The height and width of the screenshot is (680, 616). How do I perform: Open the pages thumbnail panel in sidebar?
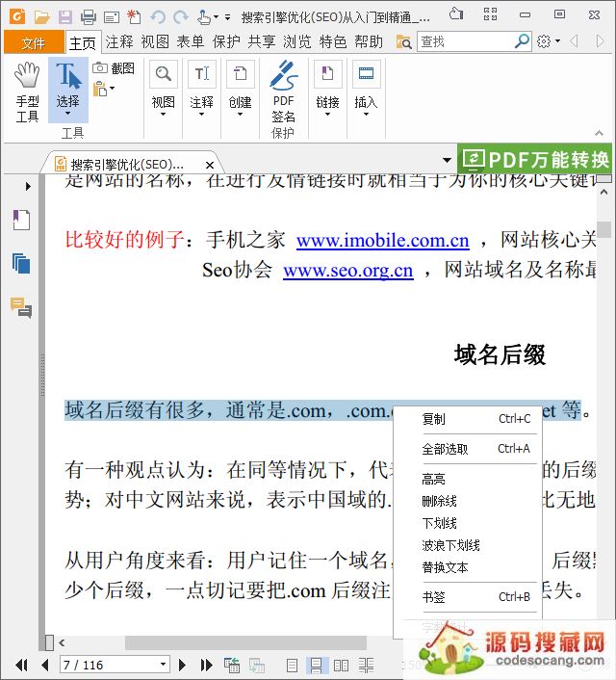click(x=21, y=263)
